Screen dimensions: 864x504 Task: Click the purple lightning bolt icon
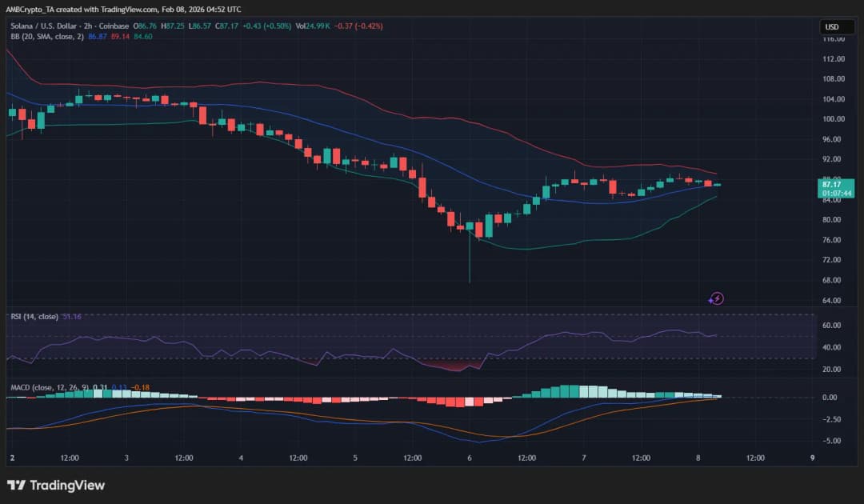717,298
